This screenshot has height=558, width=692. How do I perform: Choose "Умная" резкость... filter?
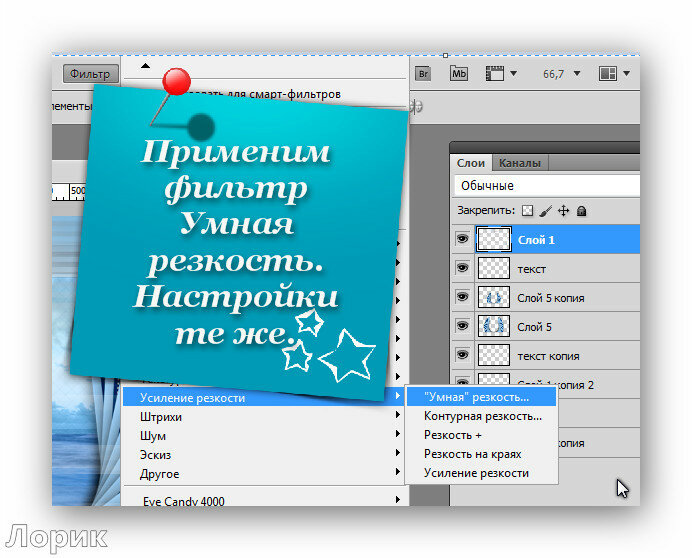point(481,397)
